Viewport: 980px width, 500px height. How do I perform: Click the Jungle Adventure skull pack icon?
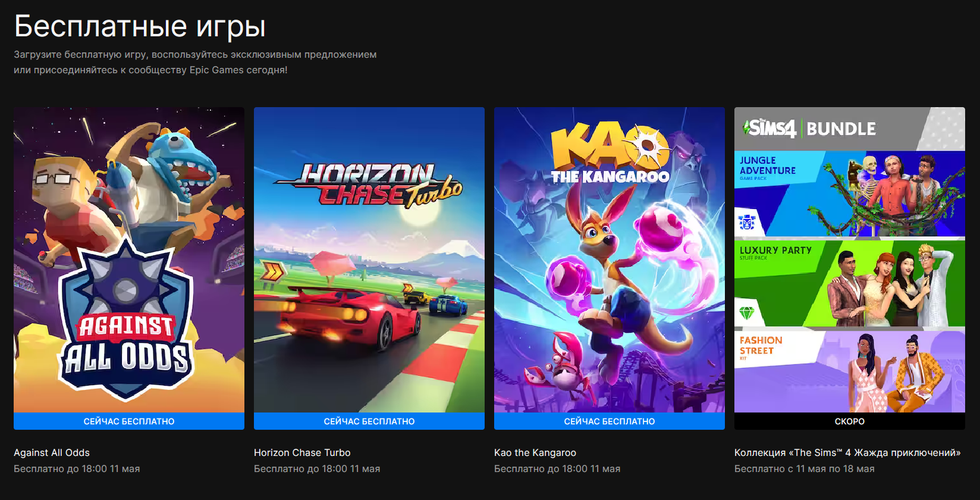click(x=747, y=222)
